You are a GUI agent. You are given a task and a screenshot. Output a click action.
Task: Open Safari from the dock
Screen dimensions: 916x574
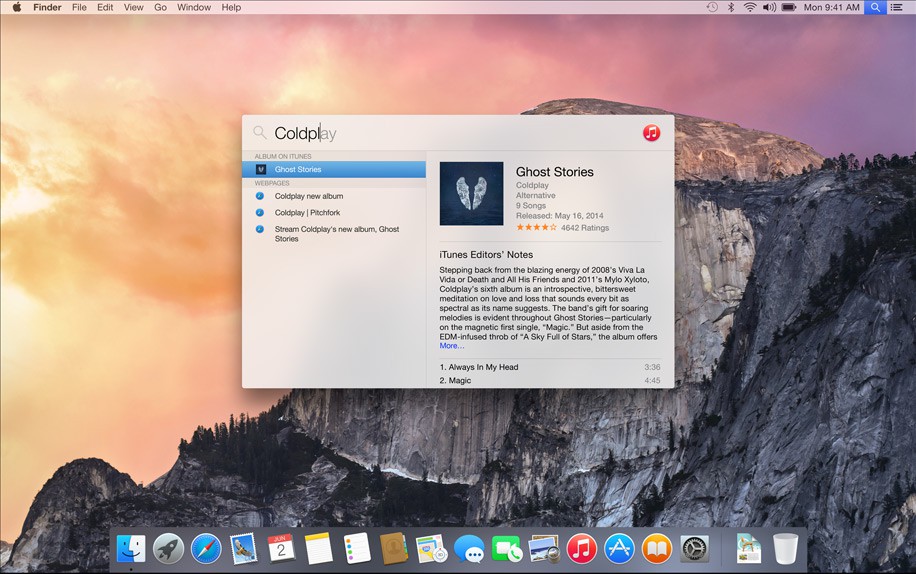tap(206, 548)
